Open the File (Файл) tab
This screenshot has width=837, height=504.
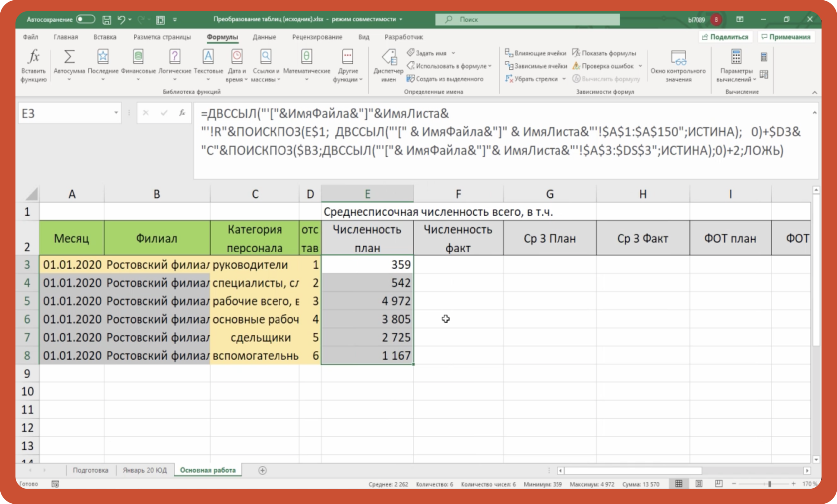click(x=30, y=37)
